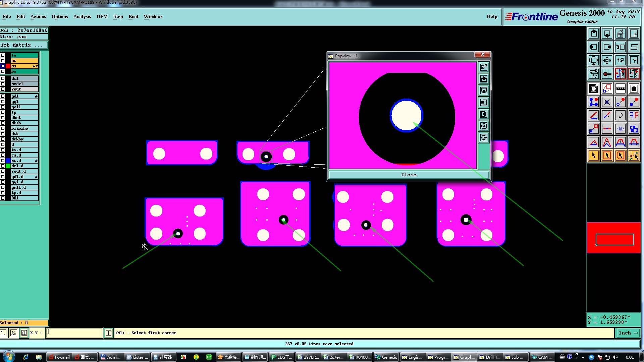Select the ruler measure tool icon
This screenshot has height=362, width=644.
(x=620, y=88)
